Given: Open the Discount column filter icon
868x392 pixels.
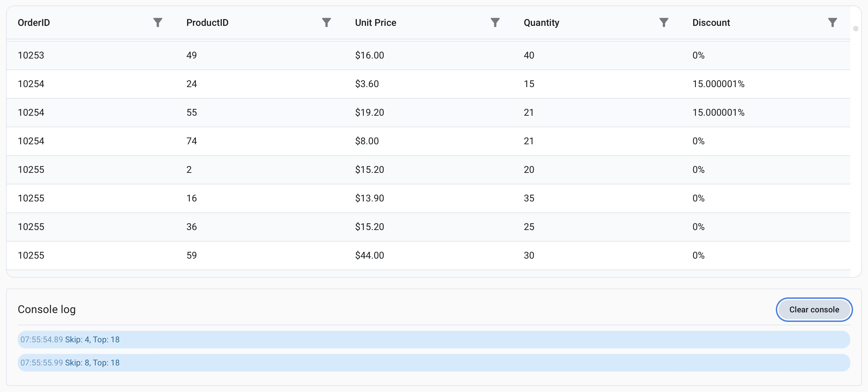Looking at the screenshot, I should pos(832,22).
